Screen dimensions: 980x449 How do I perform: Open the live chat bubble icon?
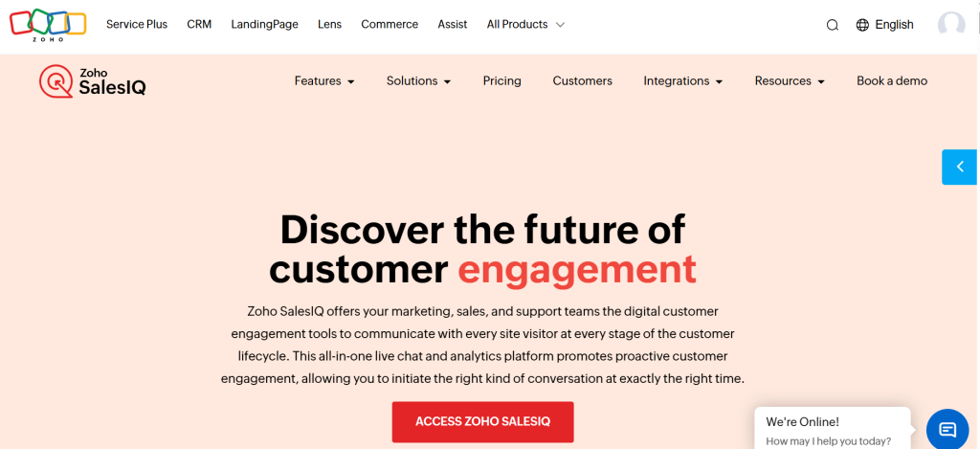click(x=947, y=428)
